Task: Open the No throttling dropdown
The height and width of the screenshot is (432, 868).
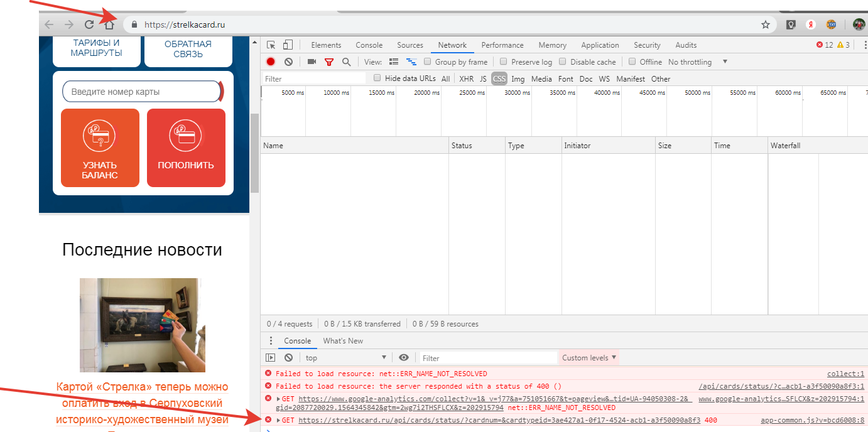Action: (x=697, y=62)
